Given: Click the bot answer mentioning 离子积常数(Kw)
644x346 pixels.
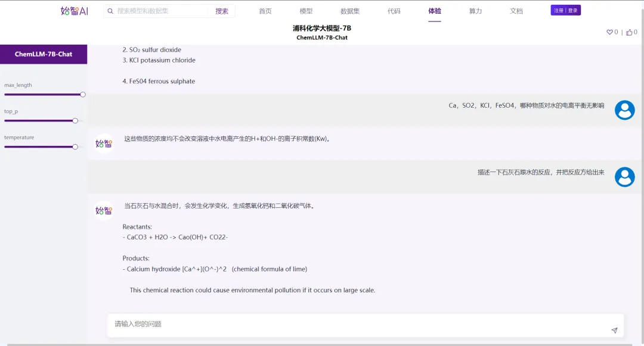Looking at the screenshot, I should pos(228,139).
